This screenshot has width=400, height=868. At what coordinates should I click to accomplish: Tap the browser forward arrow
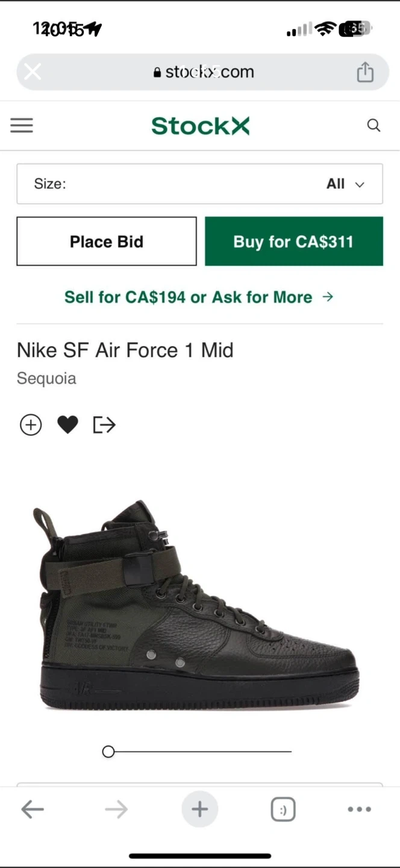point(116,810)
